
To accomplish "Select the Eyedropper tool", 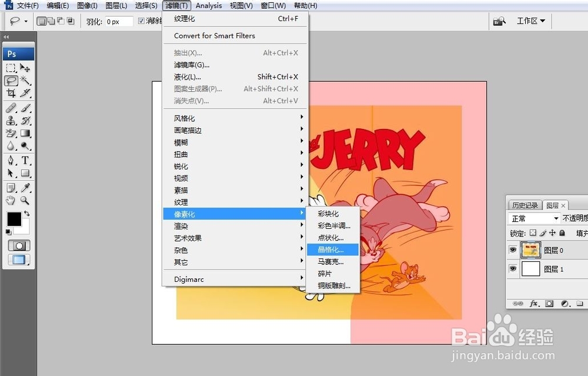I will [25, 188].
